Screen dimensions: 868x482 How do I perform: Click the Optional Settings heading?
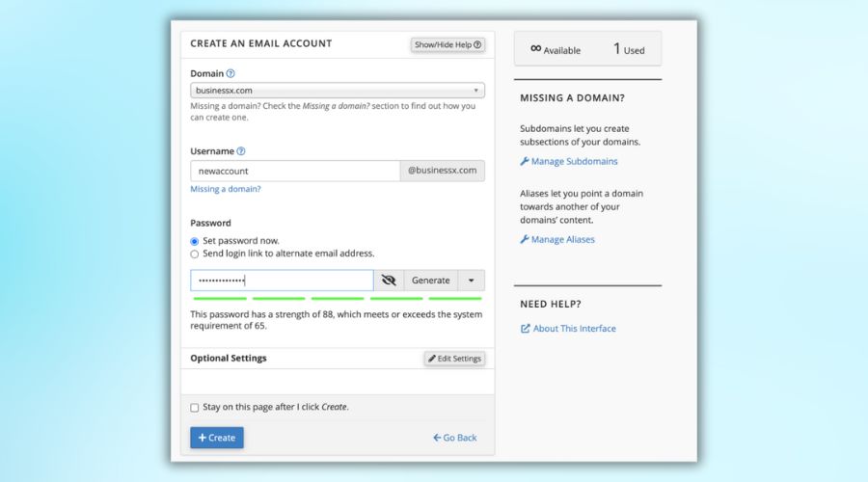(x=228, y=358)
